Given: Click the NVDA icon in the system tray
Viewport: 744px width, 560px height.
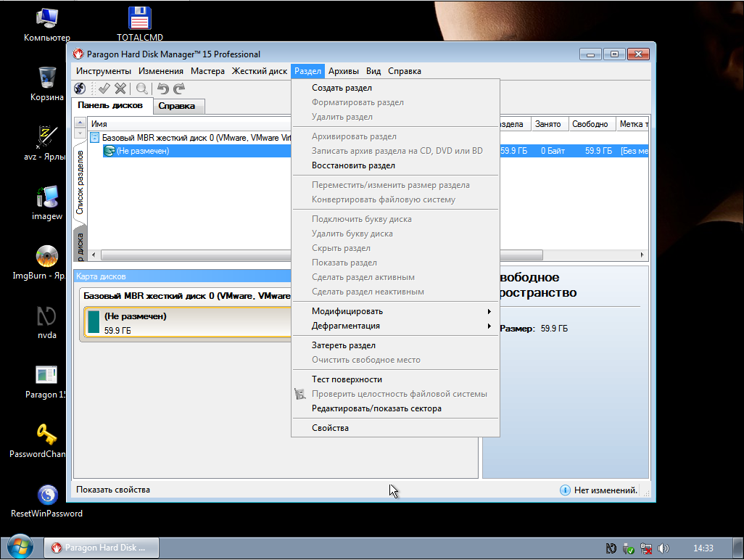Looking at the screenshot, I should 611,548.
